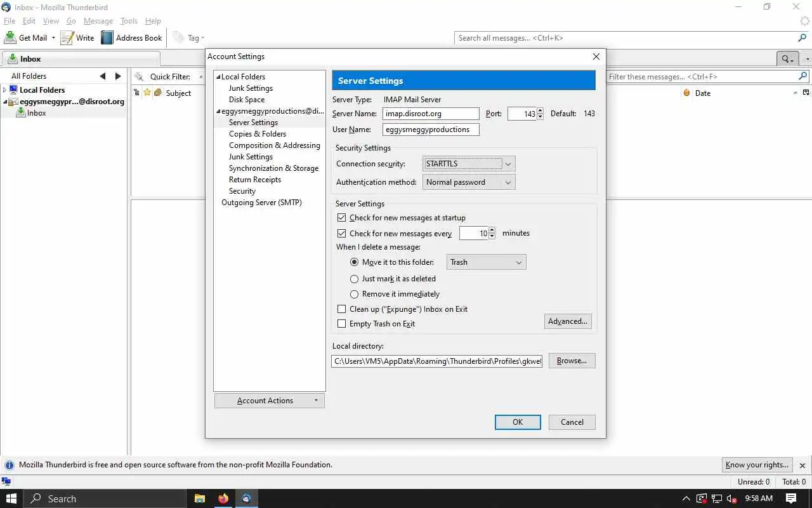Select Outgoing Server (SMTP) item
812x508 pixels.
coord(261,203)
